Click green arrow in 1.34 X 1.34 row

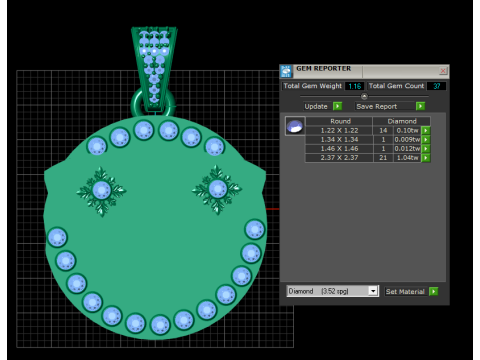coord(426,139)
